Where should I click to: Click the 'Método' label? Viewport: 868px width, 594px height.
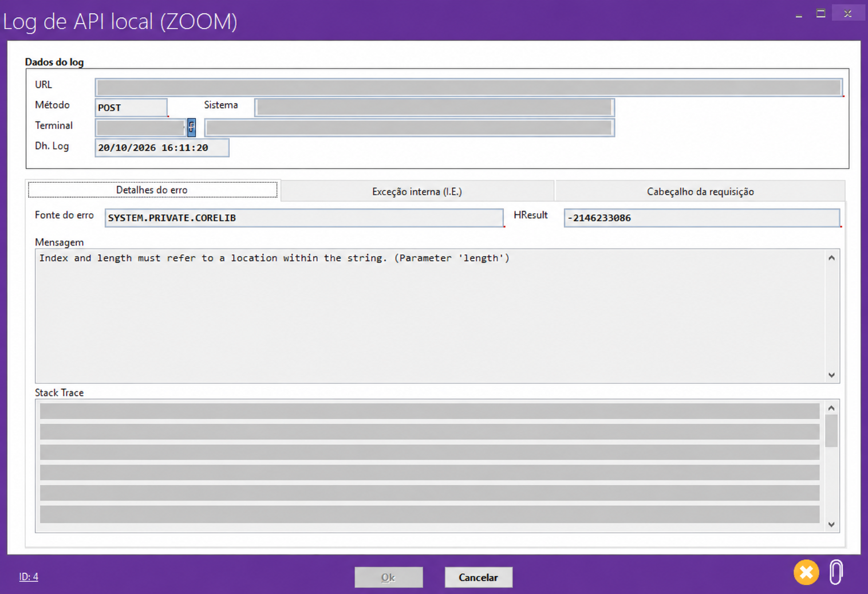coord(52,105)
